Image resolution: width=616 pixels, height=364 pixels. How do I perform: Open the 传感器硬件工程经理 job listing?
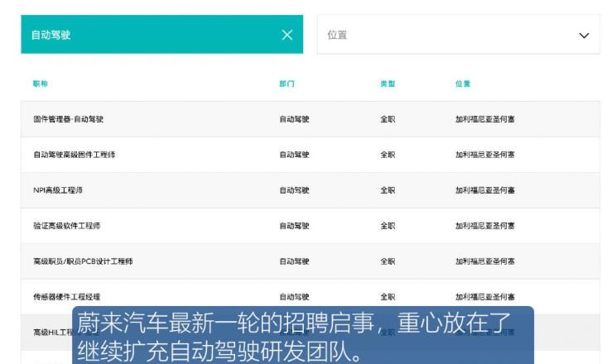[x=67, y=297]
